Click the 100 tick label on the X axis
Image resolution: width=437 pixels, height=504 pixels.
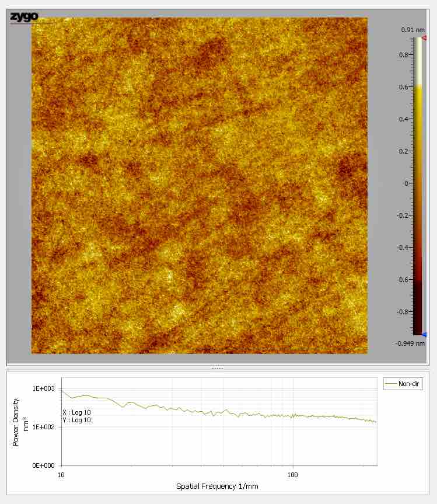coord(293,475)
